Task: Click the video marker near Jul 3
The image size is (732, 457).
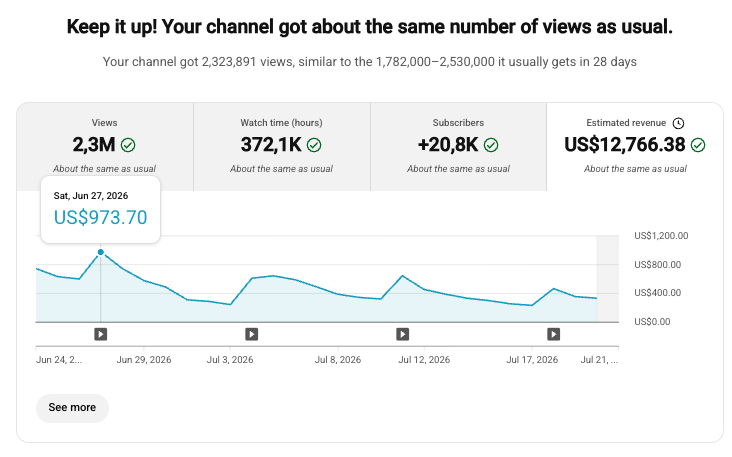Action: tap(252, 334)
